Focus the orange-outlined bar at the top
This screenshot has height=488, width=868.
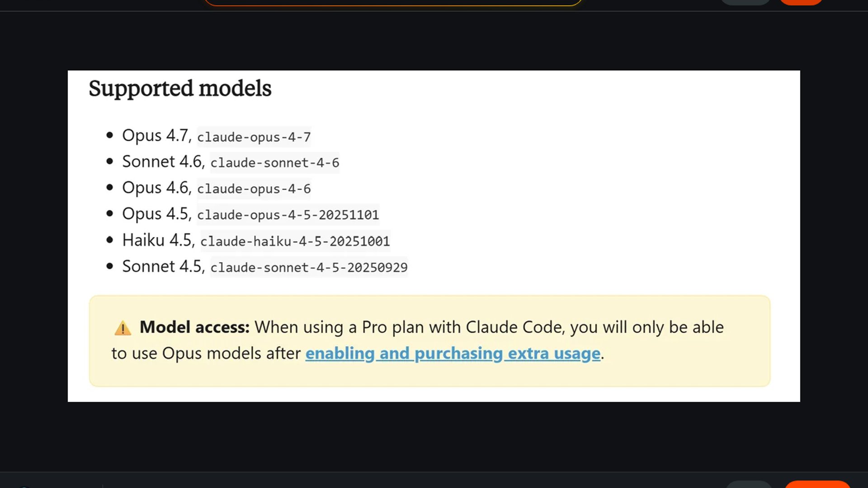point(392,2)
